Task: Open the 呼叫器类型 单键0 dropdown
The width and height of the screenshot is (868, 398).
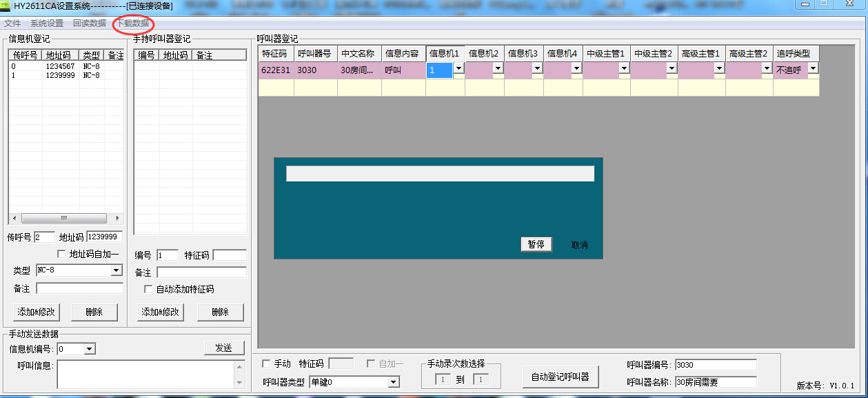Action: tap(394, 382)
